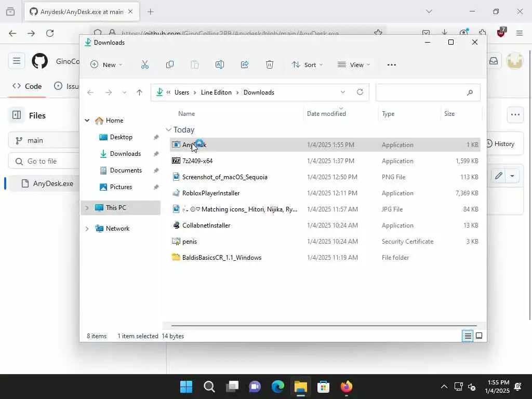Sort by Size column header

pyautogui.click(x=449, y=114)
